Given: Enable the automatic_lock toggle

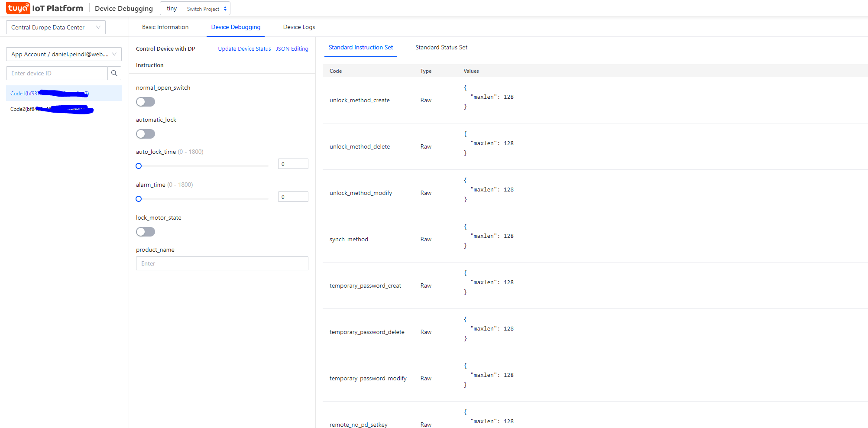Looking at the screenshot, I should coord(146,134).
